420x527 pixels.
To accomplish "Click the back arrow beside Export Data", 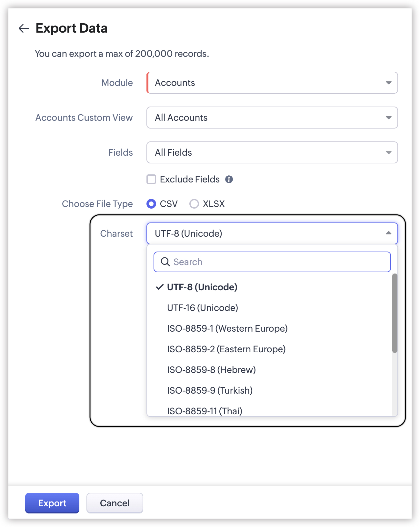I will click(x=24, y=28).
